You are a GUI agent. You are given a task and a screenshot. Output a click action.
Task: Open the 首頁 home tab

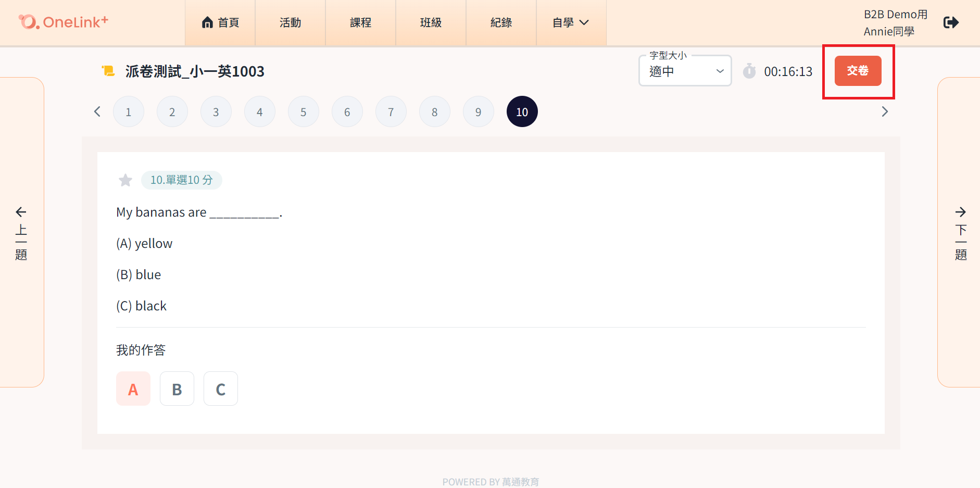coord(220,23)
